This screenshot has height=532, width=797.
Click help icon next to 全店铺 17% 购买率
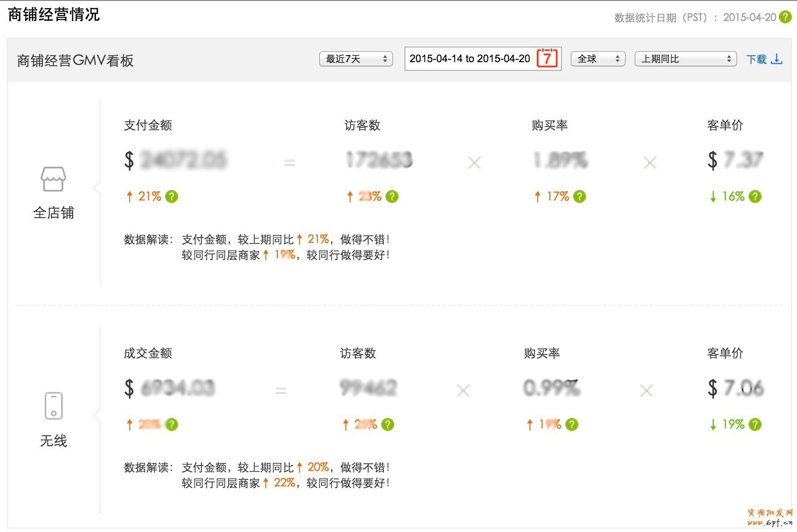point(579,196)
